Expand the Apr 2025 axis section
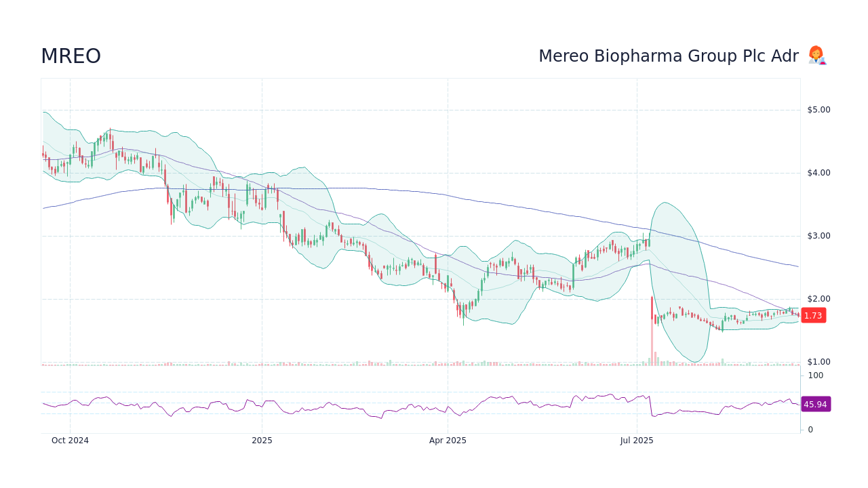The height and width of the screenshot is (488, 868). click(x=447, y=441)
